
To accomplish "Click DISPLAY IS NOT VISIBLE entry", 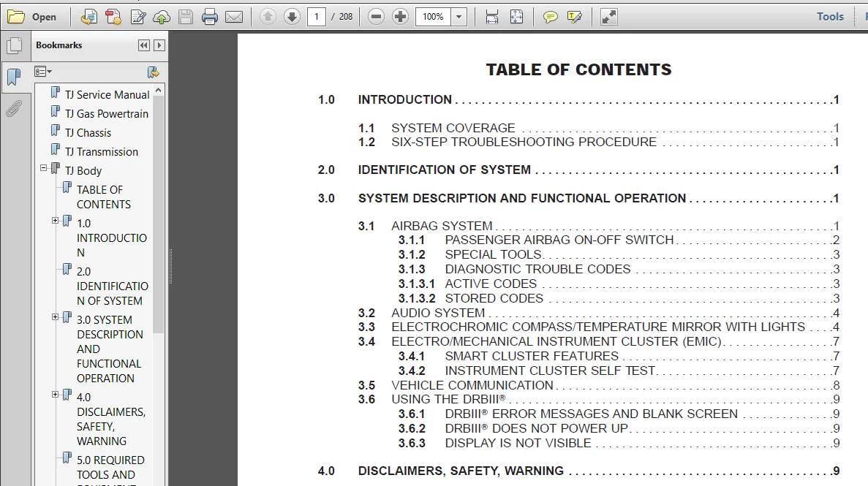I will click(x=619, y=444).
